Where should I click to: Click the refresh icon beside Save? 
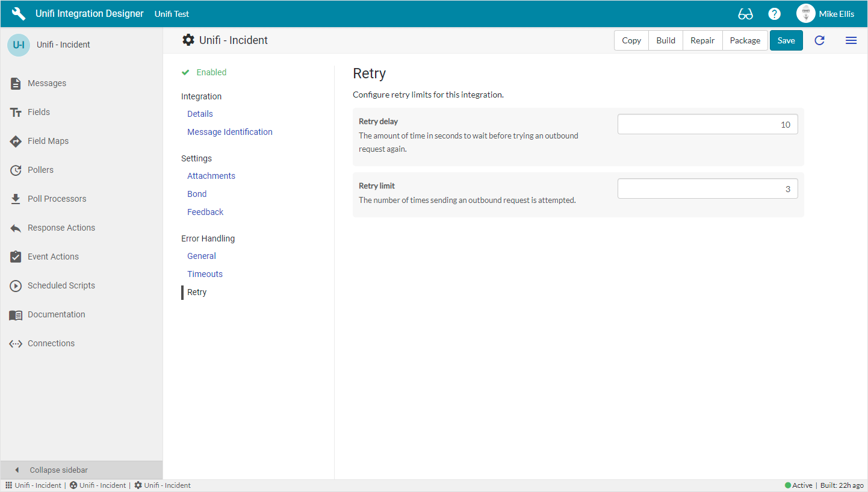(819, 40)
